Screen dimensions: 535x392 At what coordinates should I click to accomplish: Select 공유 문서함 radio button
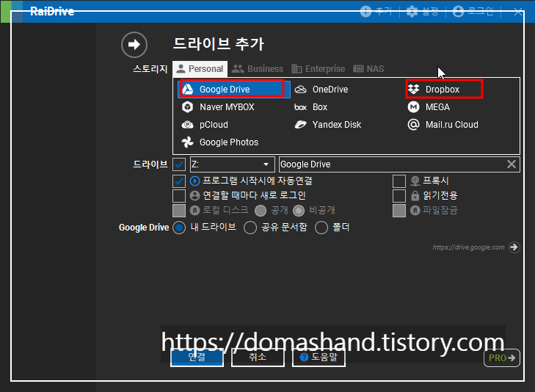click(250, 228)
